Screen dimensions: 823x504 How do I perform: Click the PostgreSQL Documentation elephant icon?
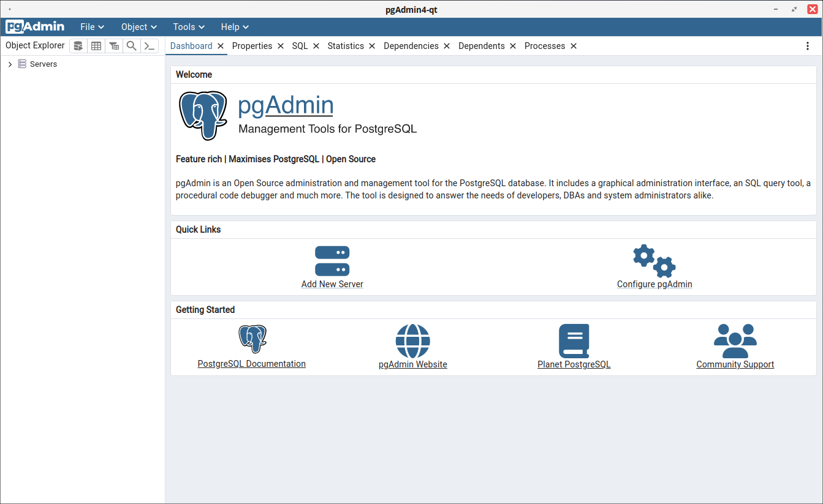pyautogui.click(x=252, y=339)
